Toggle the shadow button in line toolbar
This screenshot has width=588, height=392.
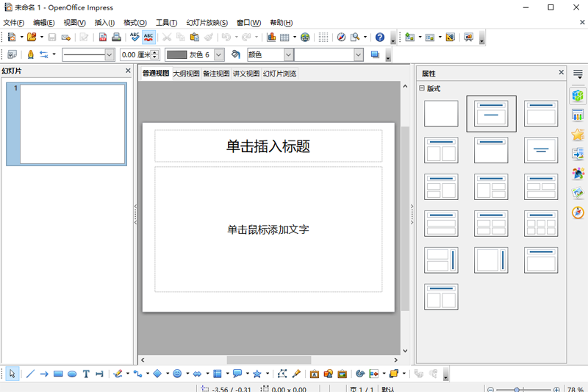[x=375, y=54]
